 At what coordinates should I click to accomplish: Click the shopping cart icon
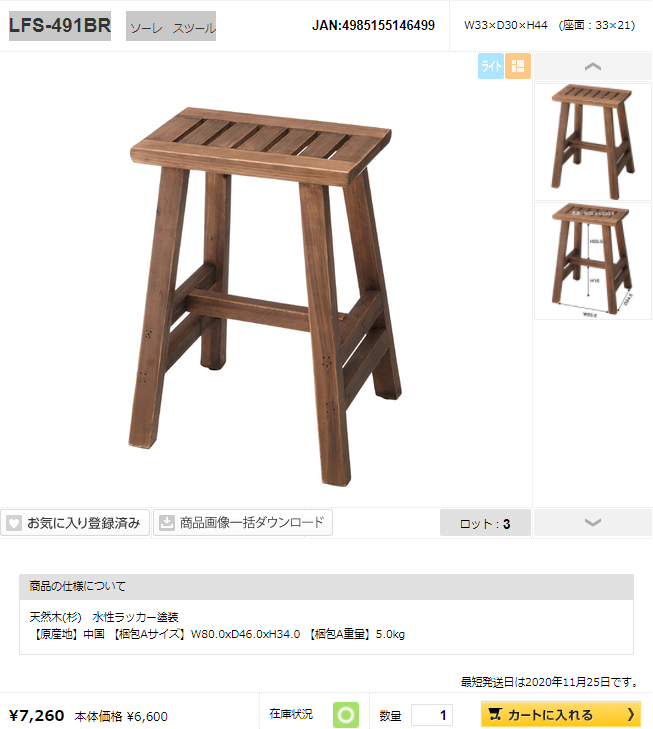click(495, 714)
